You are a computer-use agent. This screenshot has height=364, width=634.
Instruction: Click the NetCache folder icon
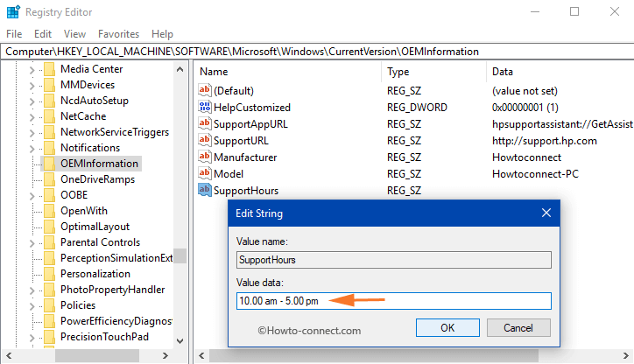pos(49,116)
